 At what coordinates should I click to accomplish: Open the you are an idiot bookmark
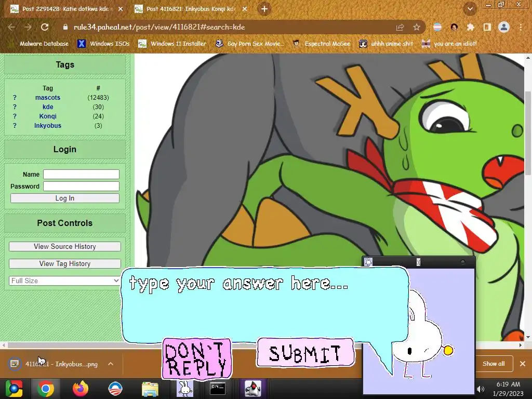[449, 44]
